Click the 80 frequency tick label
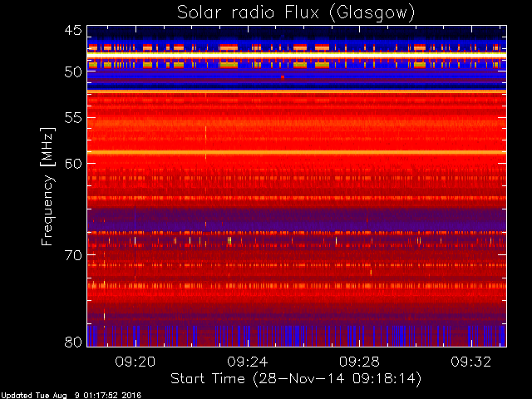532x399 pixels. pos(73,341)
